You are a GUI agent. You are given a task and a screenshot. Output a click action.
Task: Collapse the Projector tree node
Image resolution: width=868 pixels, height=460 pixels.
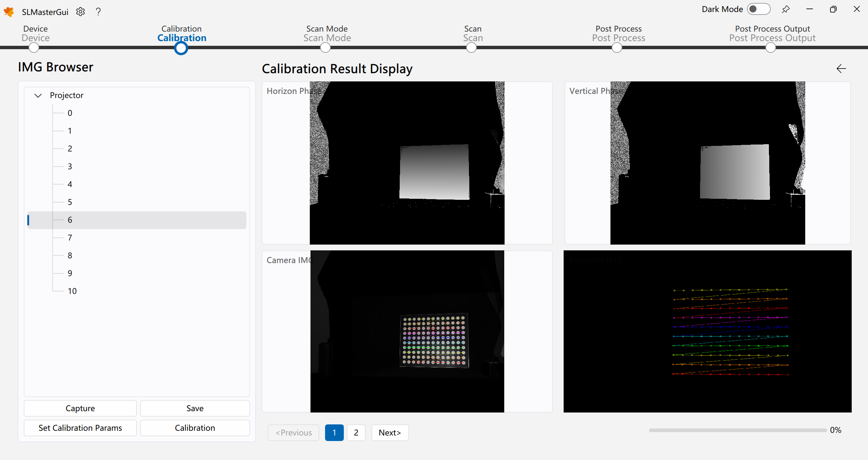click(38, 96)
